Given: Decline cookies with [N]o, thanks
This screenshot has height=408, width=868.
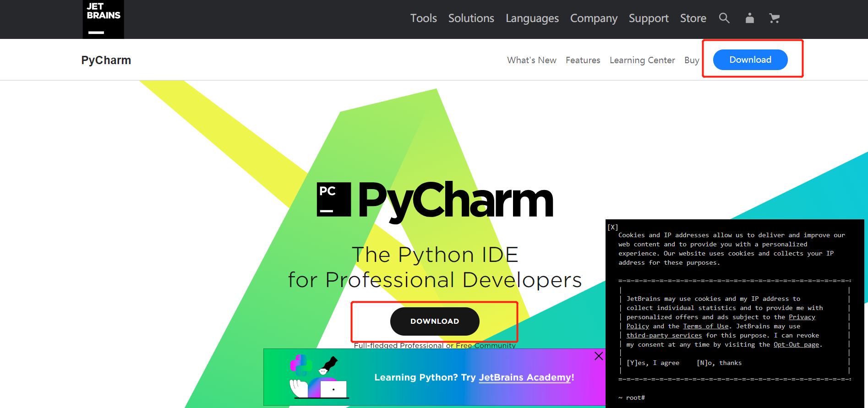Looking at the screenshot, I should click(719, 363).
